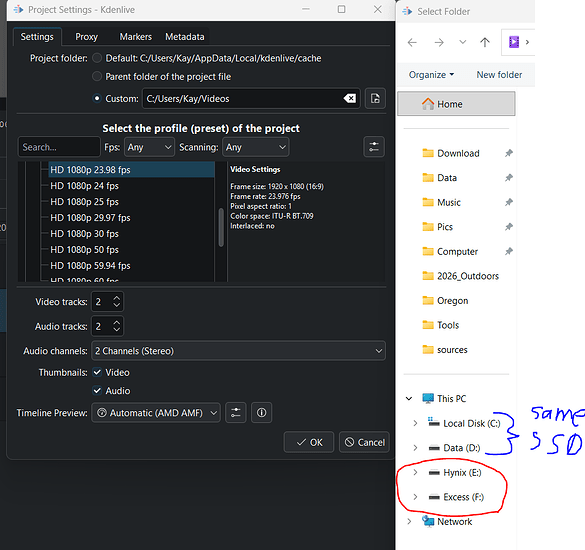The height and width of the screenshot is (550, 585).
Task: Clear the custom folder path field
Action: tap(350, 99)
